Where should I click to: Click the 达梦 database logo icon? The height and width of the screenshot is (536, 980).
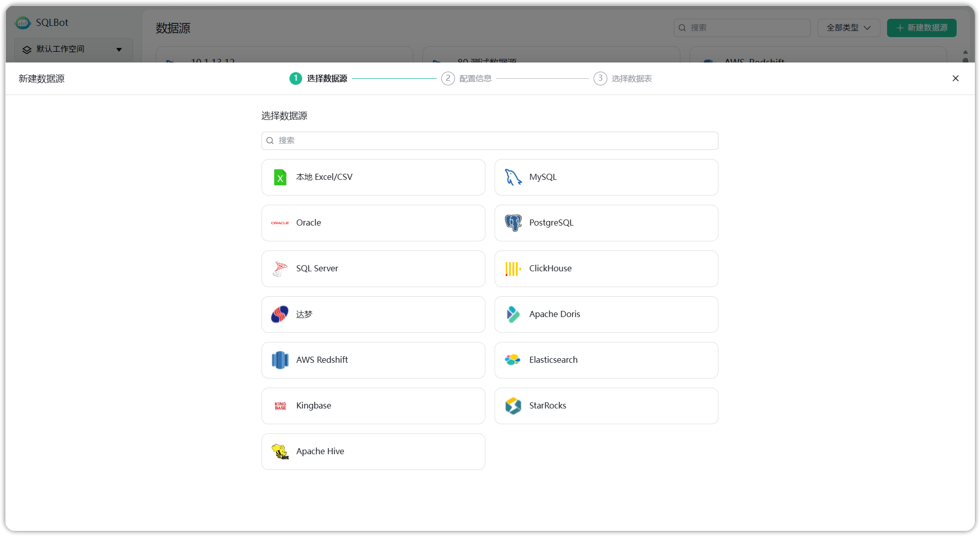pos(280,314)
